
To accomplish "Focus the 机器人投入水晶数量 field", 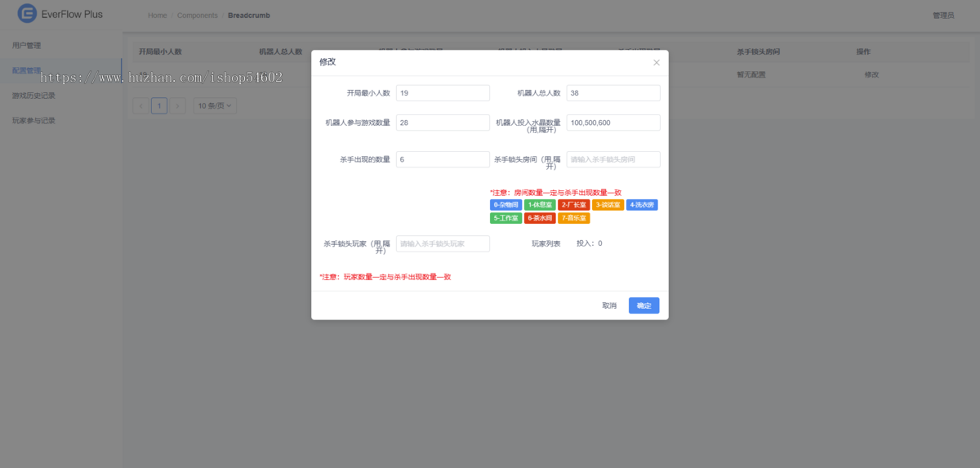I will [x=612, y=123].
